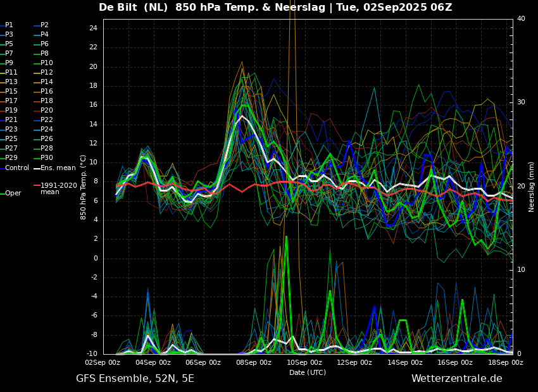The image size is (538, 392).
Task: Click the GFS Ensemble, 52N, 5E caption
Action: (135, 379)
